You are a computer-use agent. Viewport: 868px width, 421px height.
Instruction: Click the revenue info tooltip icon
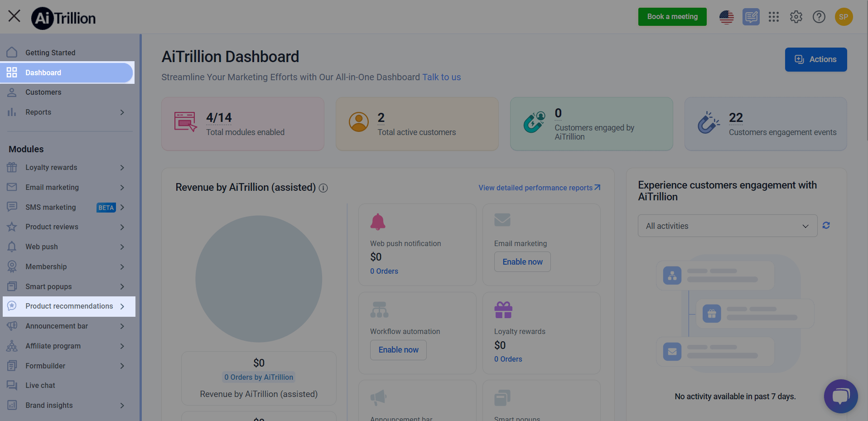(x=323, y=188)
